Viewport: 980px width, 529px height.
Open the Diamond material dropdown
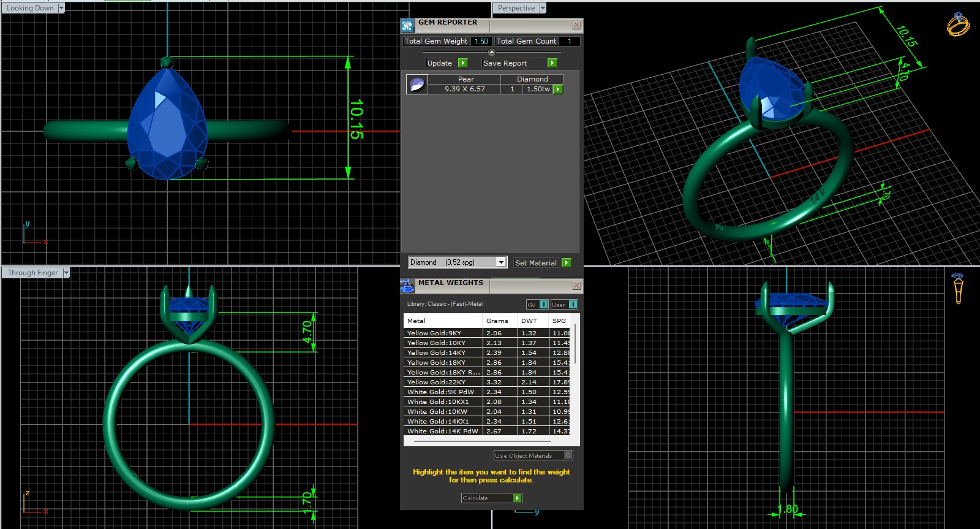coord(501,262)
